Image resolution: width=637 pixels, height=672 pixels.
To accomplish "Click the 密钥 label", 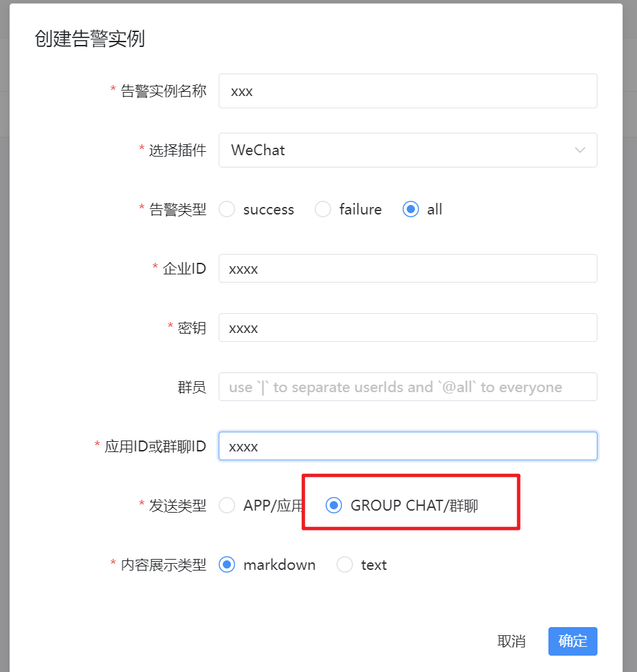I will (x=191, y=328).
